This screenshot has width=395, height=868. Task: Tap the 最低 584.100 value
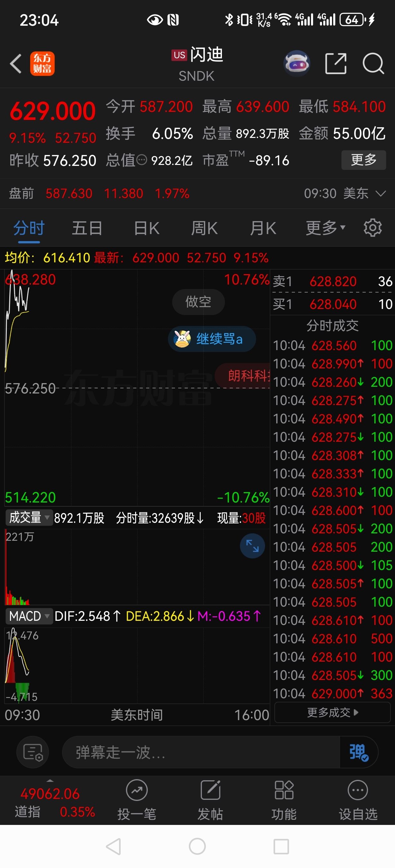pyautogui.click(x=342, y=107)
